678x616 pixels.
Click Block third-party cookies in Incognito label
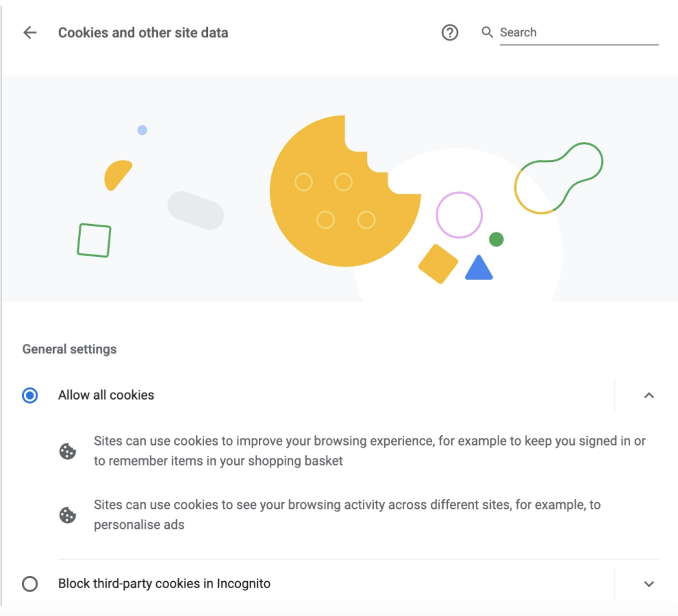coord(164,584)
